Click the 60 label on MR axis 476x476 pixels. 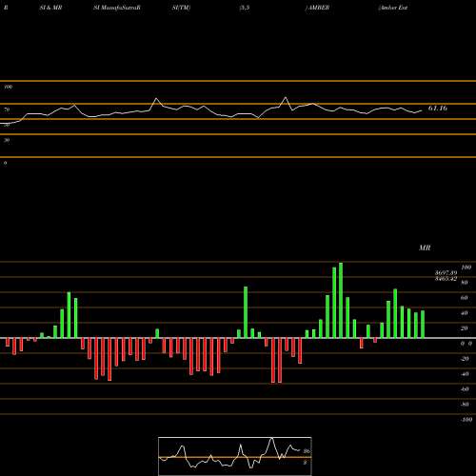[465, 298]
